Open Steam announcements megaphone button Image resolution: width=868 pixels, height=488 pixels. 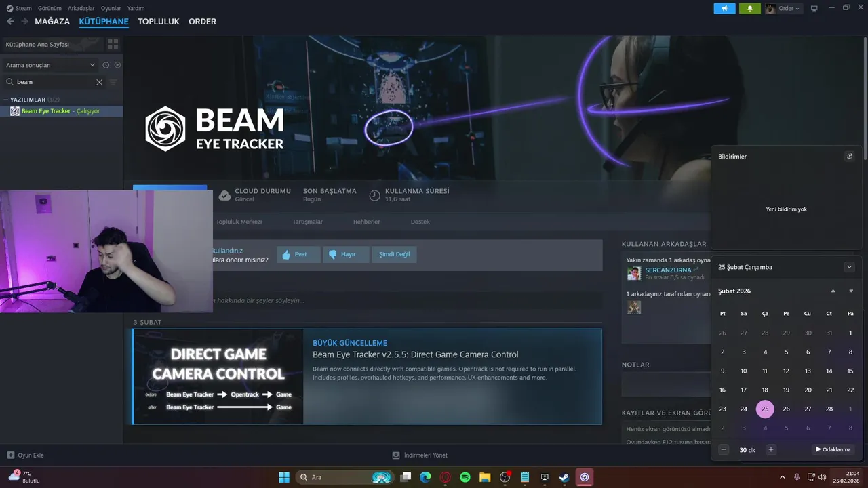724,9
